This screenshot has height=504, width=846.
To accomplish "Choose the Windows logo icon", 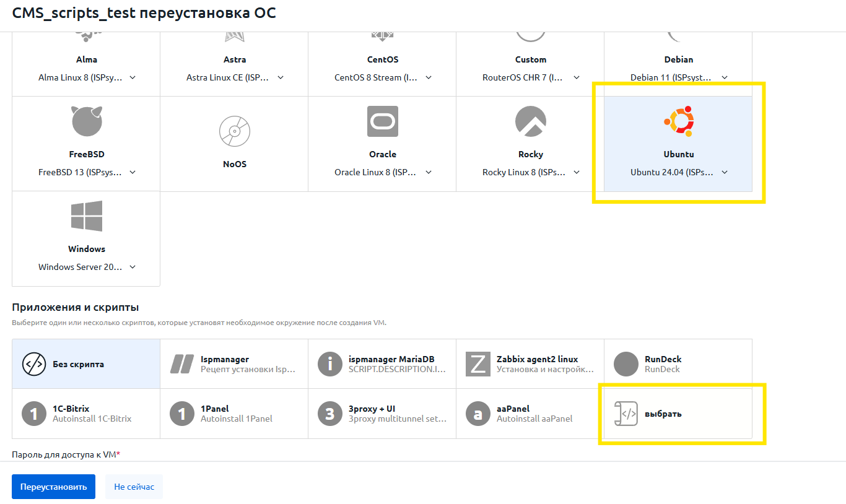I will (86, 216).
